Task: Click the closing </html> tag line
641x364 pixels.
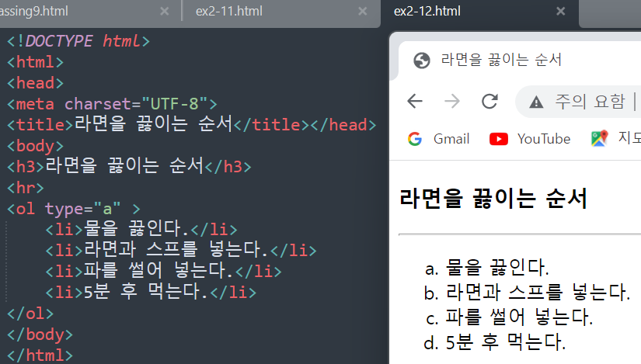Action: [40, 355]
